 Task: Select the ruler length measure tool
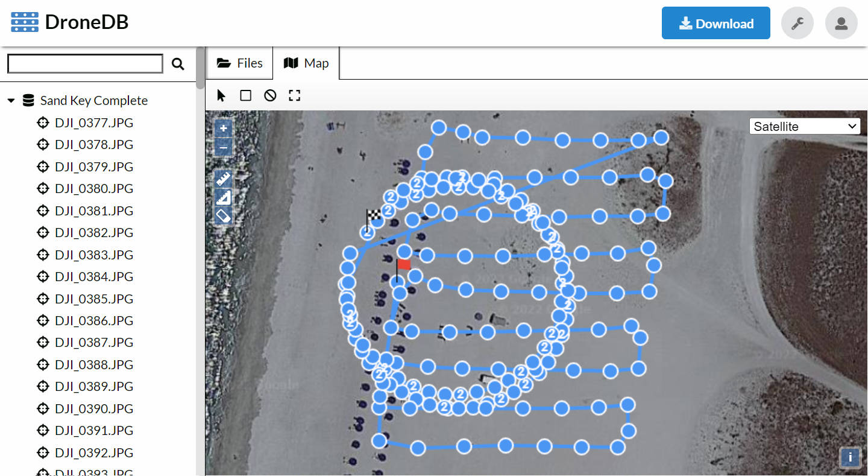click(224, 179)
